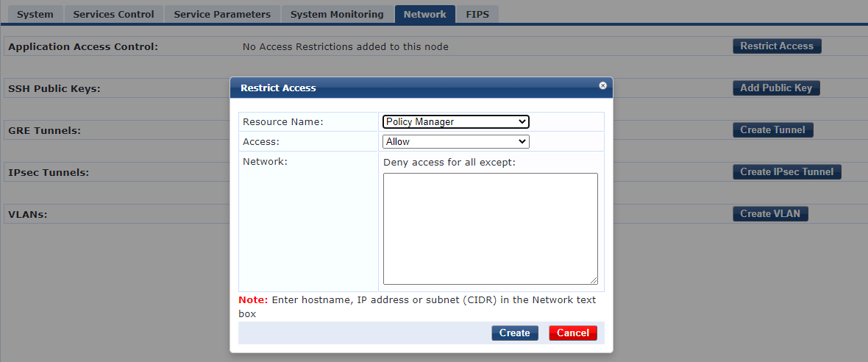Grab the Network textarea resize handle
Screen dimensions: 868x362
click(x=594, y=280)
